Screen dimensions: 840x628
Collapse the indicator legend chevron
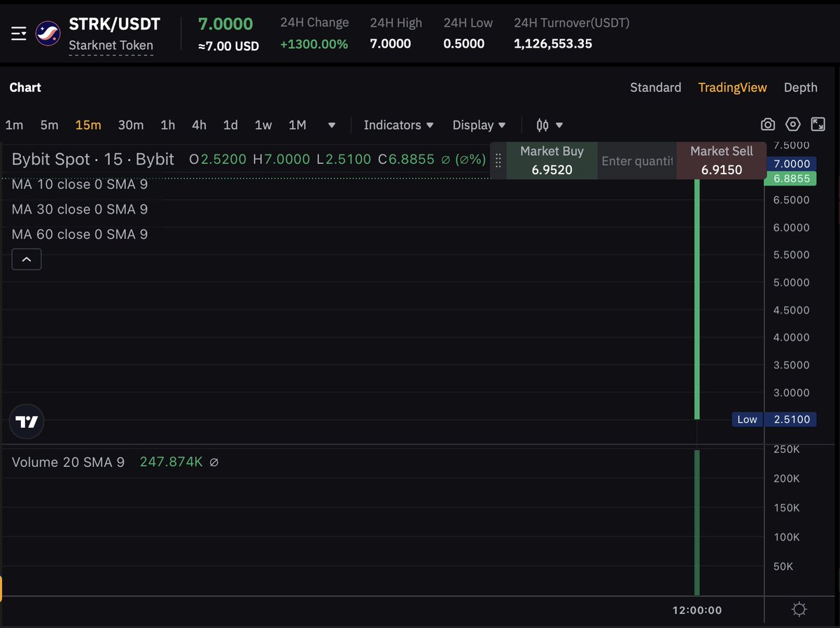[x=27, y=260]
